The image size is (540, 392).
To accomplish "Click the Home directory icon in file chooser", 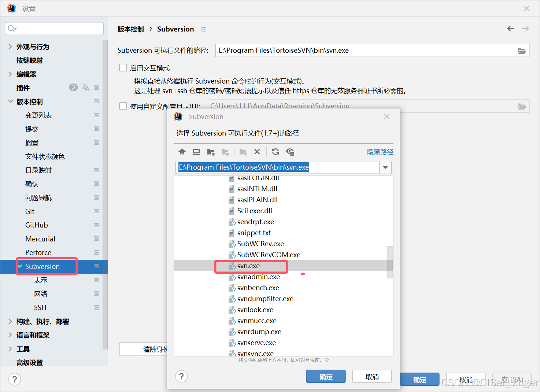I will click(182, 152).
